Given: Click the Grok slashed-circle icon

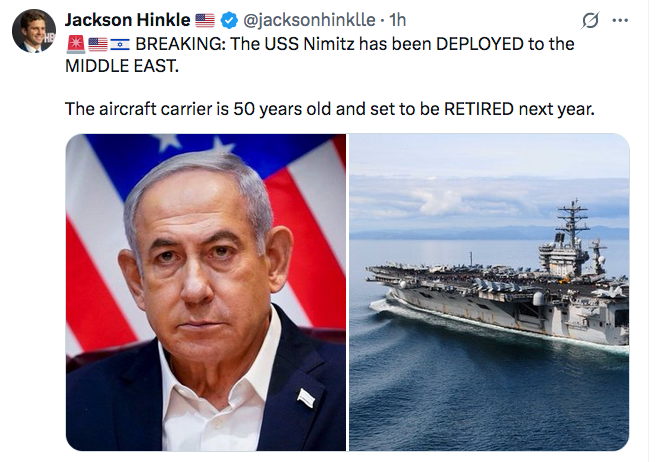Looking at the screenshot, I should pos(588,21).
